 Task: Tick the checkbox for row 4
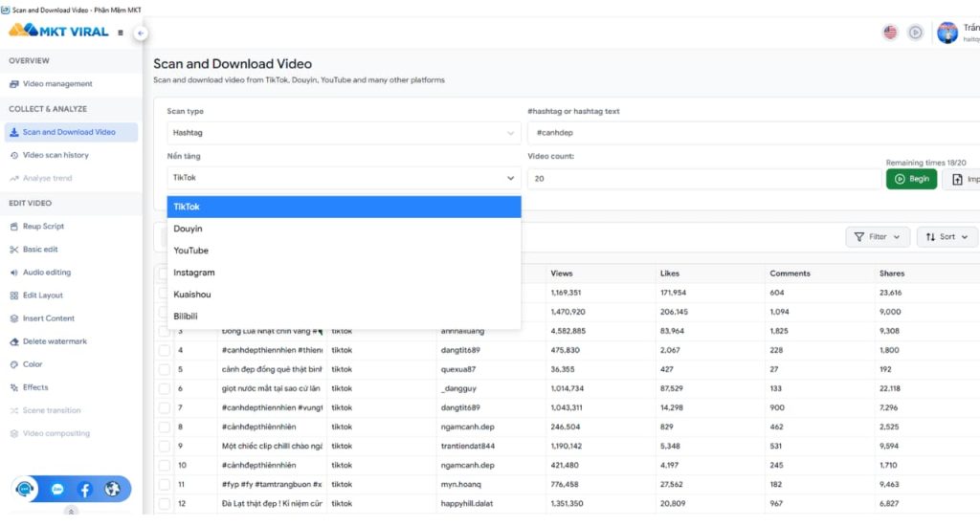click(164, 350)
